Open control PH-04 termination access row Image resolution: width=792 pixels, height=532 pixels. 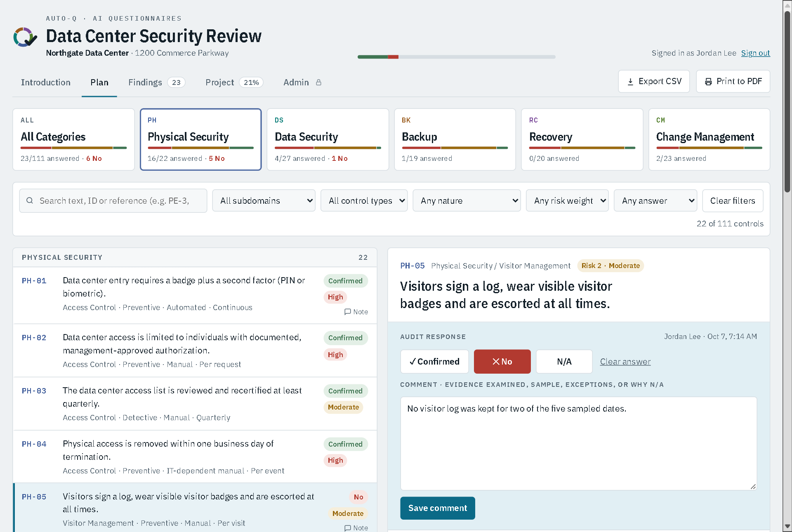(195, 457)
